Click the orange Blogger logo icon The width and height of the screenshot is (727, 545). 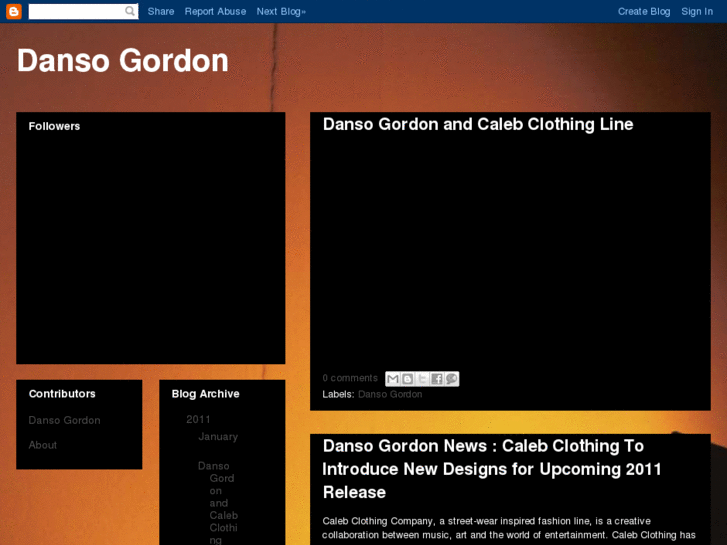click(x=14, y=11)
